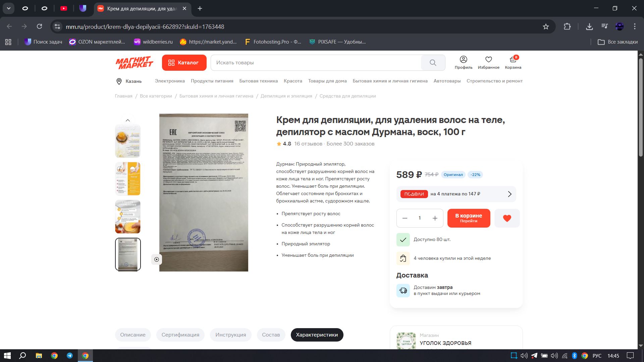Screen dimensions: 644x362
Task: Decrease quantity with minus button
Action: click(405, 218)
